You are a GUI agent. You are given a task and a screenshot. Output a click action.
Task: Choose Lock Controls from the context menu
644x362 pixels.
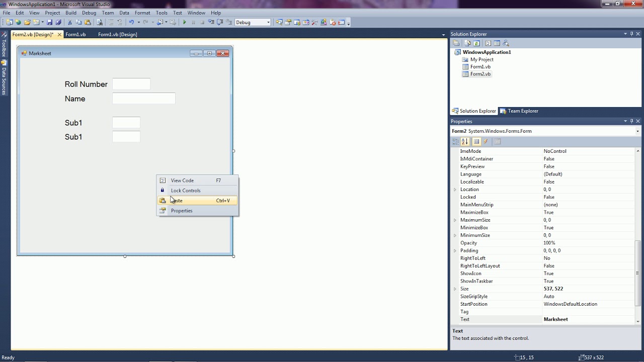(x=197, y=191)
